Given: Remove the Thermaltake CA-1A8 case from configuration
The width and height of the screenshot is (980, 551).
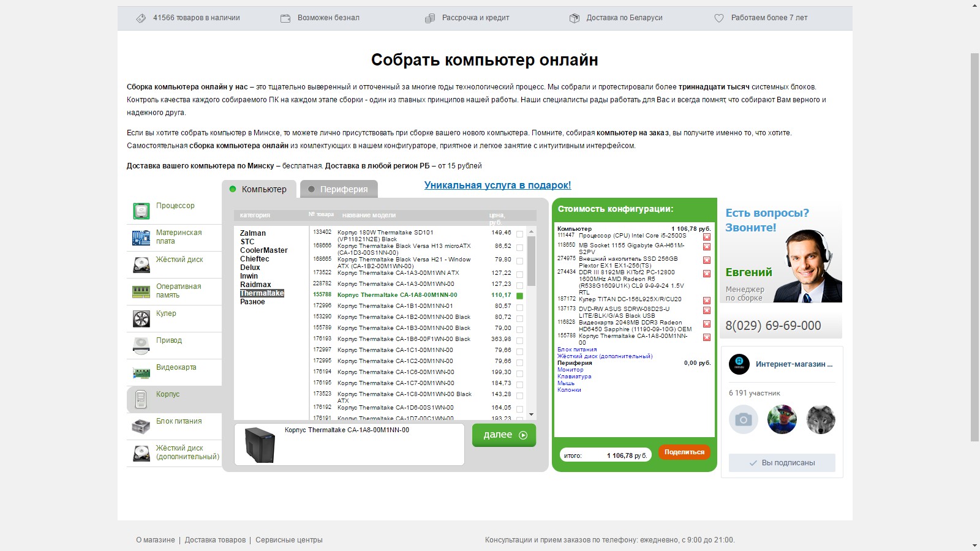Looking at the screenshot, I should (707, 337).
